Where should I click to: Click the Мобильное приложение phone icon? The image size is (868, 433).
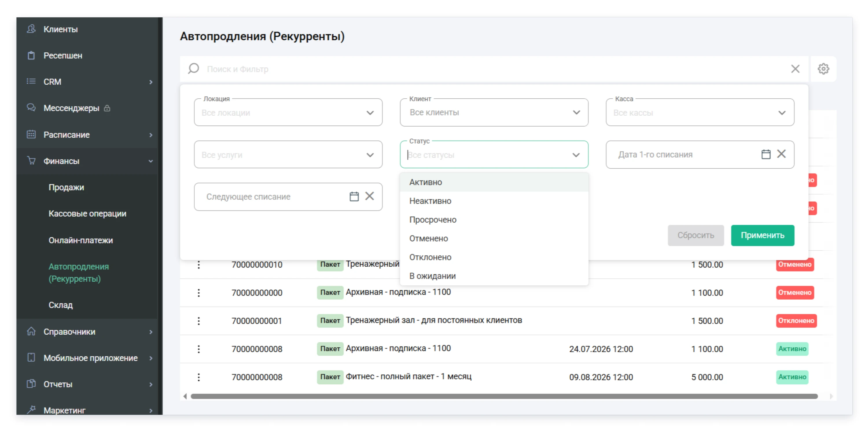click(x=31, y=358)
